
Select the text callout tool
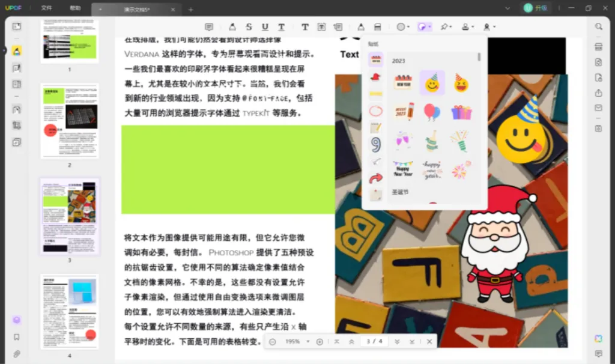pyautogui.click(x=338, y=26)
